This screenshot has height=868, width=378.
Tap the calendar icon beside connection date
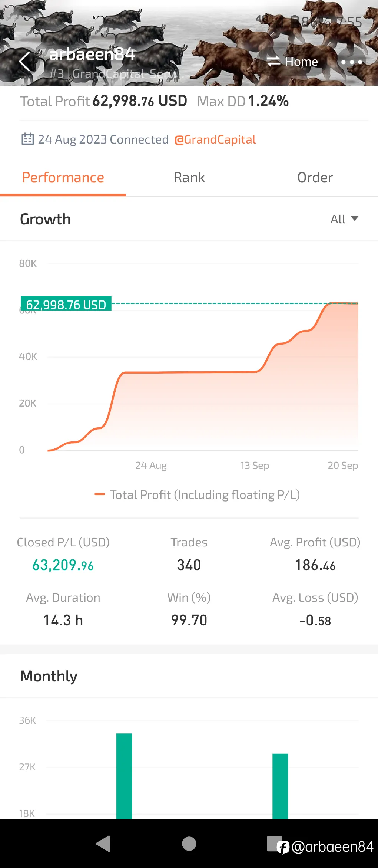click(28, 139)
